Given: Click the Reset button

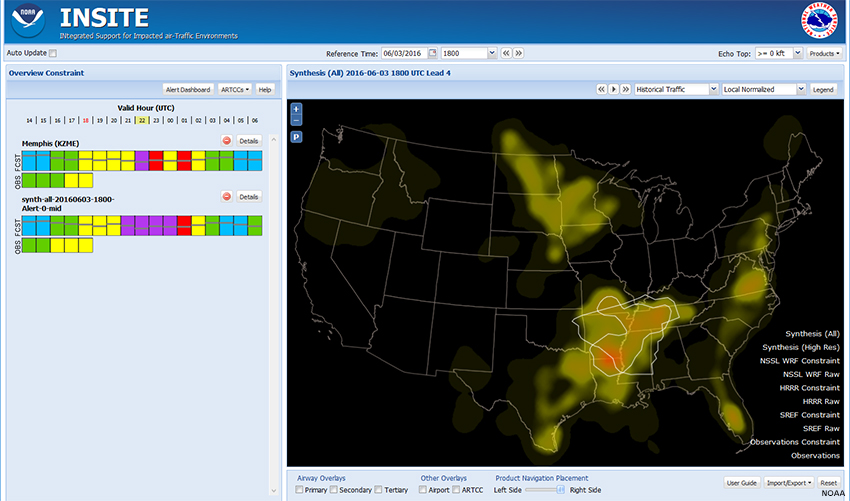Looking at the screenshot, I should pos(828,483).
